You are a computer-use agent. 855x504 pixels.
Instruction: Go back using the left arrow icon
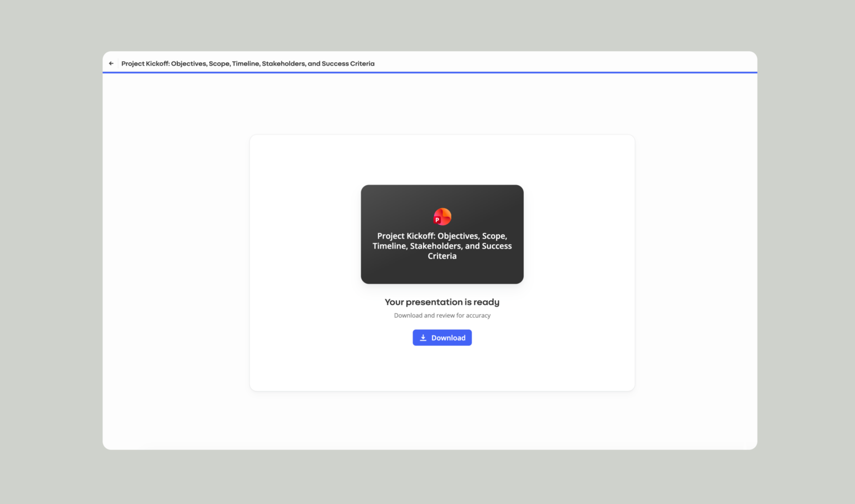[x=111, y=63]
